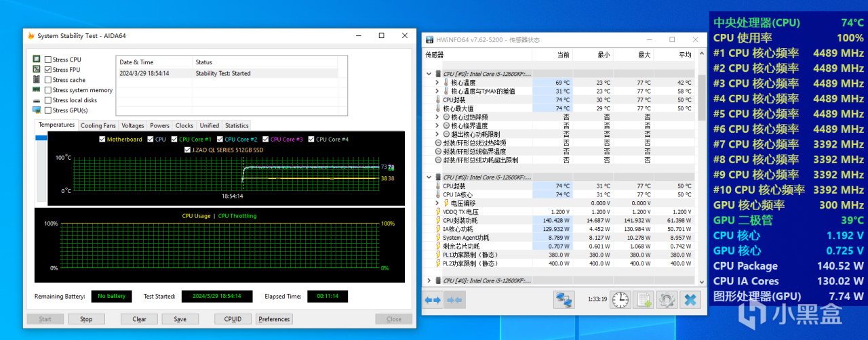Uncheck J.ZAO QL SERIES 512GB SSD checkbox
The image size is (868, 340).
tap(186, 150)
